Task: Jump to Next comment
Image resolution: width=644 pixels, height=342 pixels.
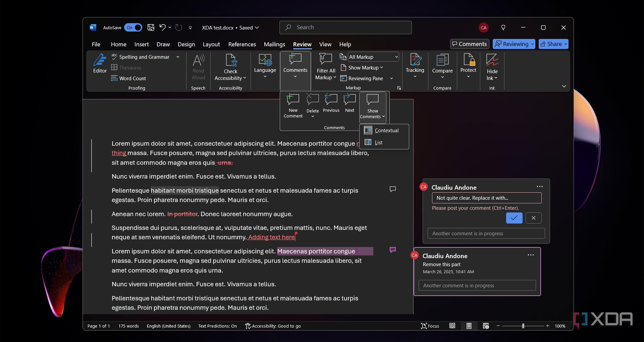Action: coord(350,103)
